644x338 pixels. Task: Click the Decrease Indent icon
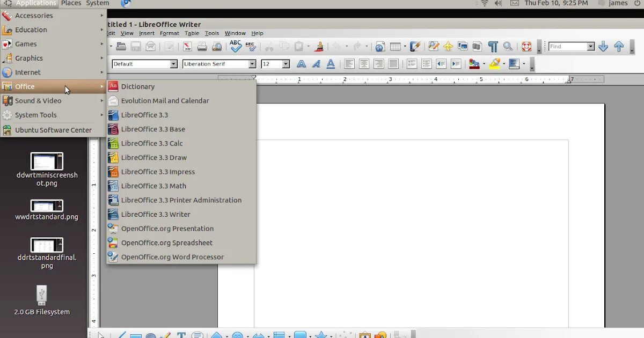441,64
